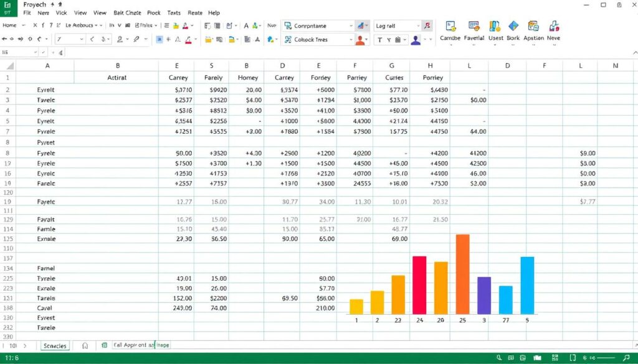Click the Attirat header cell
This screenshot has width=638, height=364.
click(117, 78)
